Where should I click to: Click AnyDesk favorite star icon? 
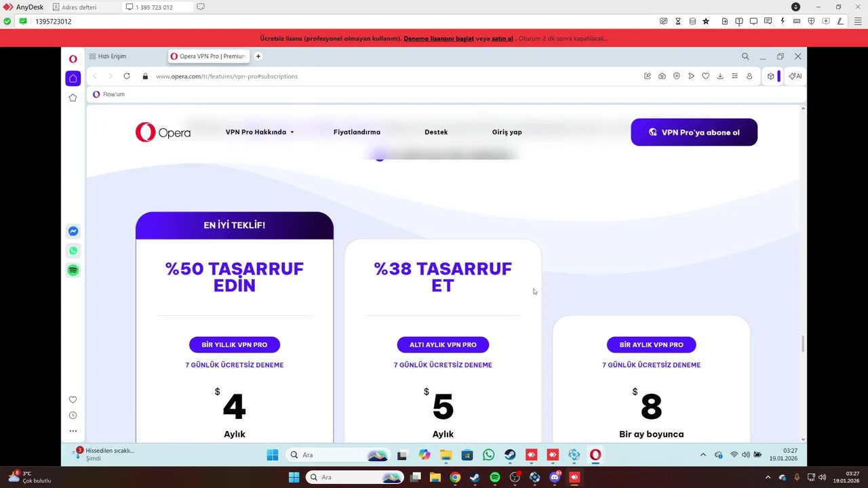pyautogui.click(x=706, y=21)
